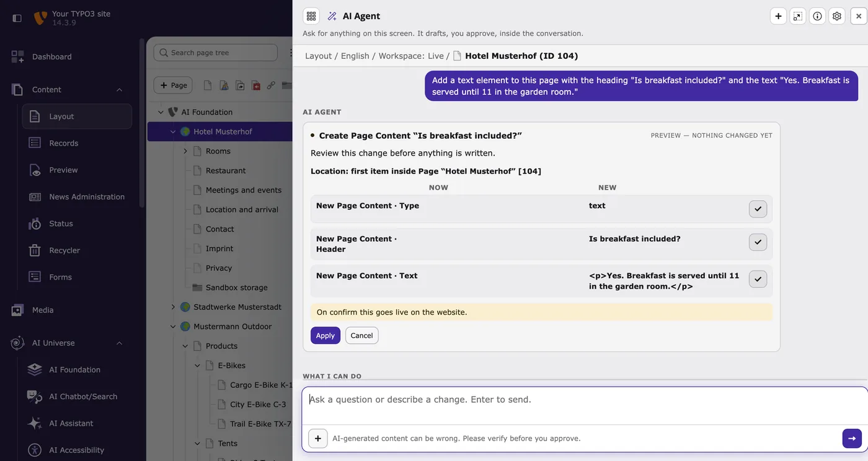Collapse the Products tree node

(x=185, y=346)
